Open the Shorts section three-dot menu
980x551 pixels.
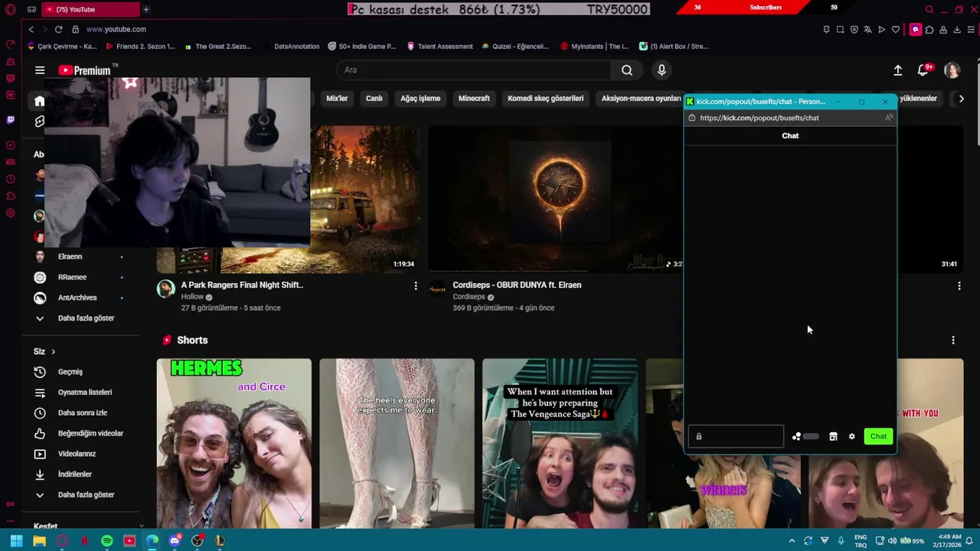click(x=953, y=340)
